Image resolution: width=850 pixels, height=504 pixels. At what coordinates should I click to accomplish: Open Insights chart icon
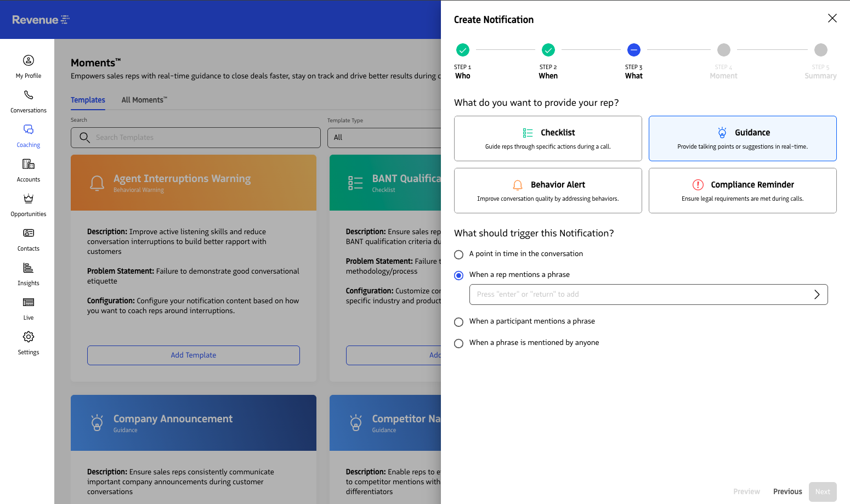(x=29, y=268)
